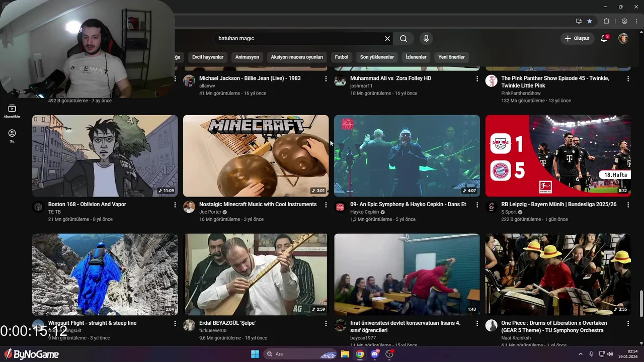The width and height of the screenshot is (644, 362).
Task: Open Hayko Cepkin channel name link
Action: [364, 212]
